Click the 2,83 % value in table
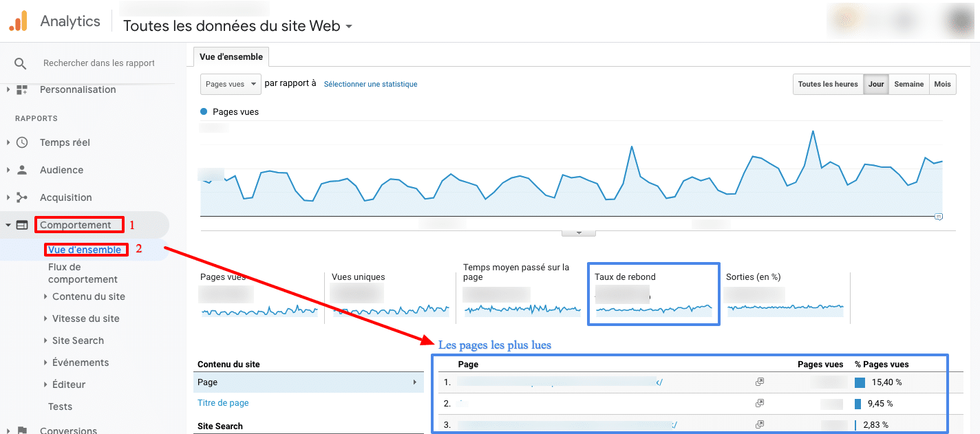This screenshot has height=434, width=980. pos(875,424)
